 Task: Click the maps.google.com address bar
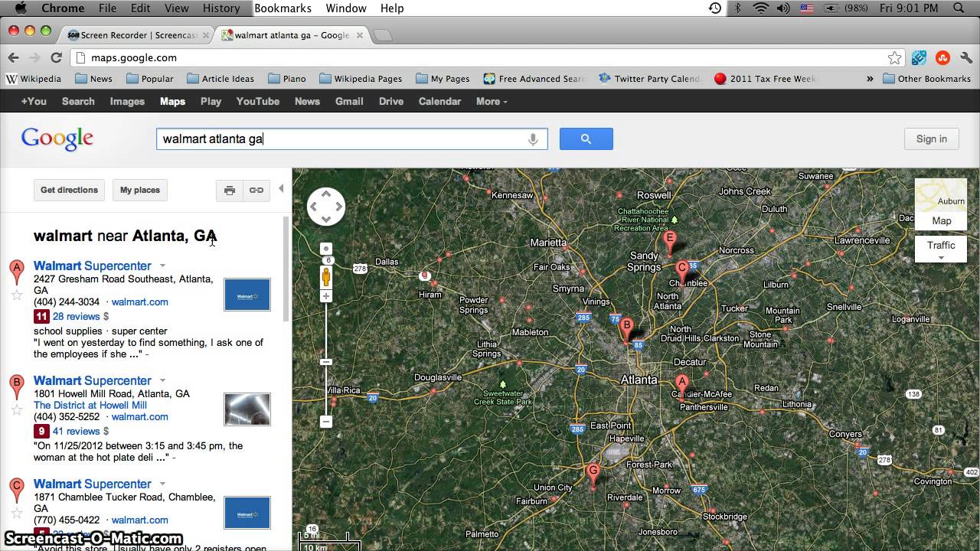(x=488, y=57)
